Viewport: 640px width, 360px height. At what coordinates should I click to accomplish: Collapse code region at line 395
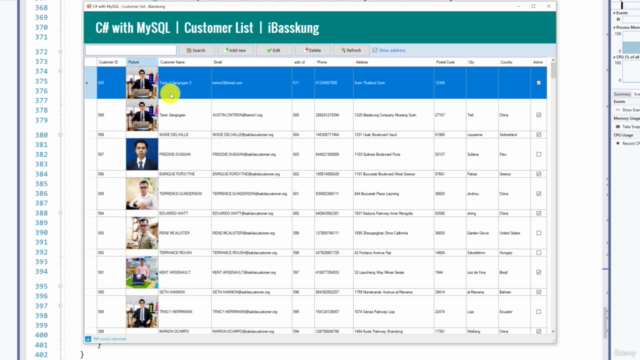pos(60,286)
